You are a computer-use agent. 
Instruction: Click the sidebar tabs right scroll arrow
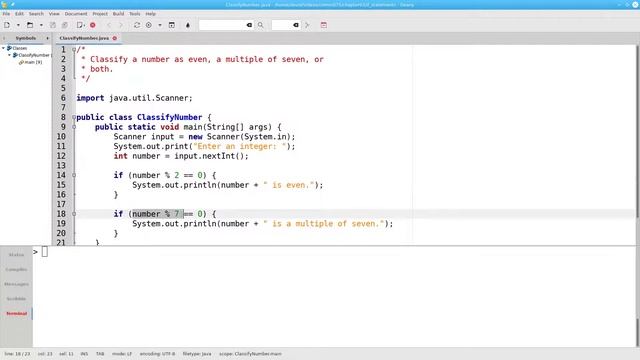click(x=47, y=38)
